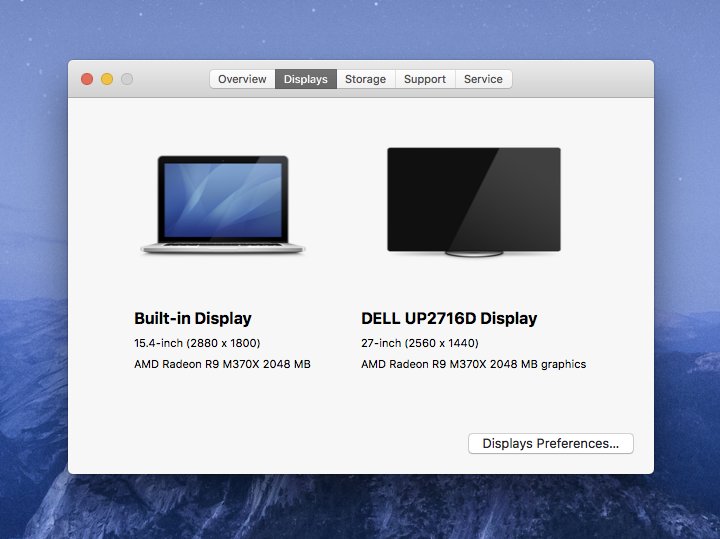Image resolution: width=720 pixels, height=539 pixels.
Task: Click the 27-inch (2560 x 1440) text
Action: tap(420, 343)
